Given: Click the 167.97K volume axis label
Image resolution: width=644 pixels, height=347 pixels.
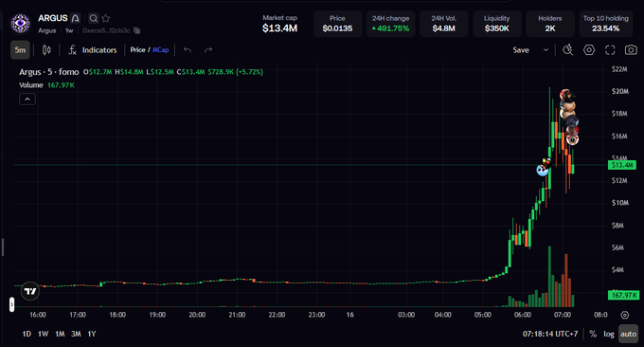Looking at the screenshot, I should [622, 295].
